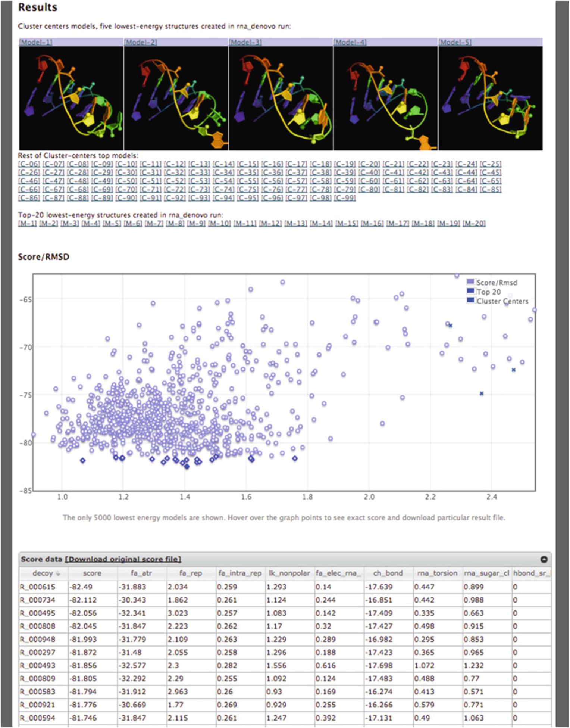Select decoy row R_000615
The image size is (570, 728).
[x=285, y=587]
